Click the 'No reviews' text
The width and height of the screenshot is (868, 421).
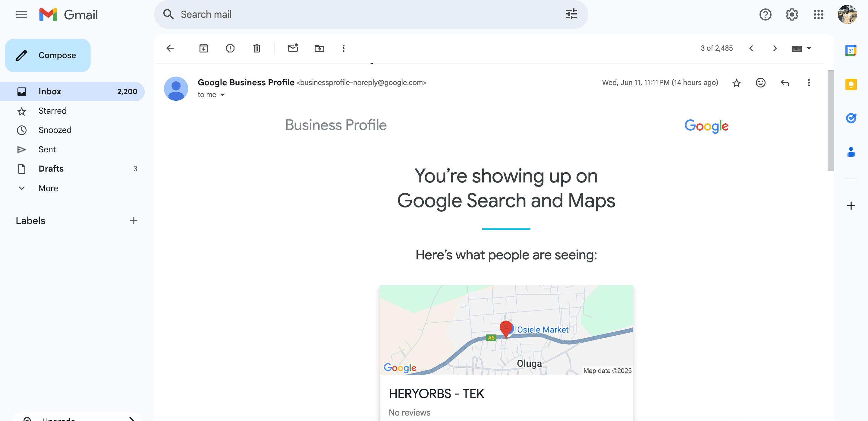409,413
